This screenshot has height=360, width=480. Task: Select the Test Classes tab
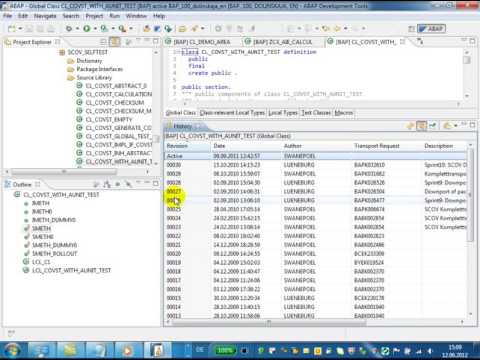coord(316,113)
